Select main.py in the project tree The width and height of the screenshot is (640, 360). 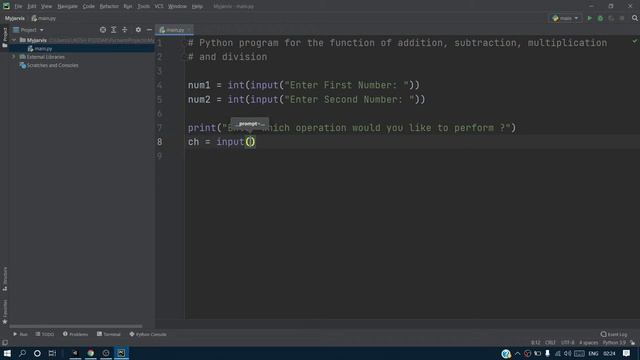pos(43,49)
